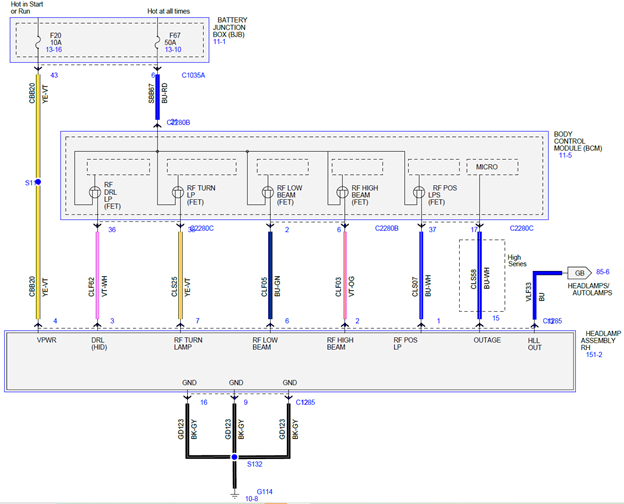
Task: Click pin number 15 below CLS58 wire
Action: point(495,318)
